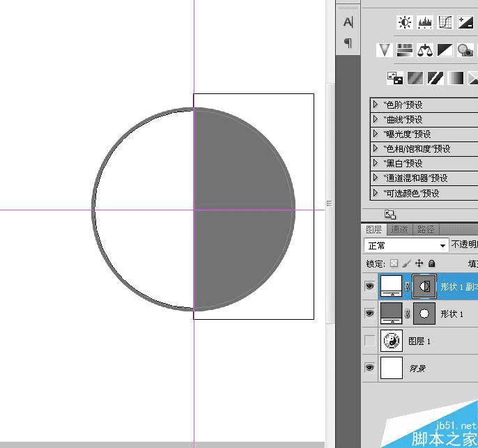Open the Paragraph panel icon
Viewport: 478px width, 448px height.
(x=348, y=43)
